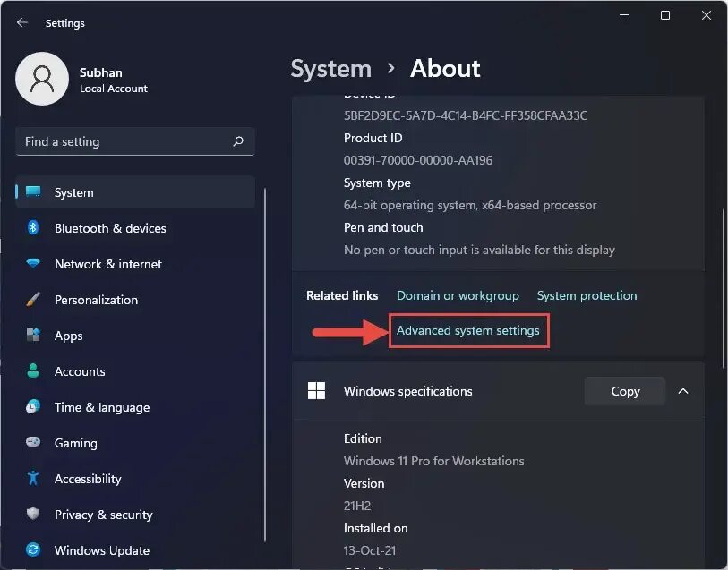The width and height of the screenshot is (728, 570).
Task: Click the Pen and touch label
Action: point(383,227)
